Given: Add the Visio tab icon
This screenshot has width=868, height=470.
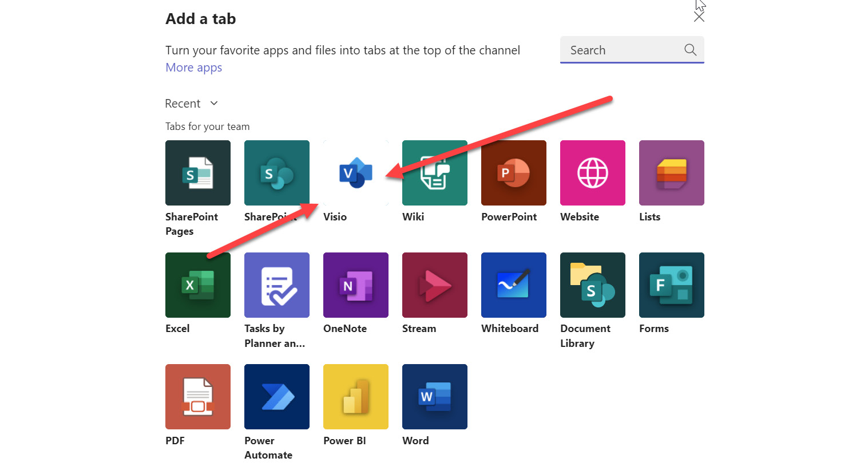Looking at the screenshot, I should pyautogui.click(x=356, y=173).
